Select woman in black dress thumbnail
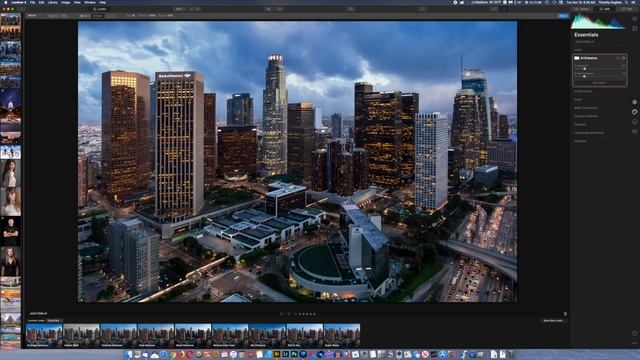This screenshot has width=640, height=360. 11,262
